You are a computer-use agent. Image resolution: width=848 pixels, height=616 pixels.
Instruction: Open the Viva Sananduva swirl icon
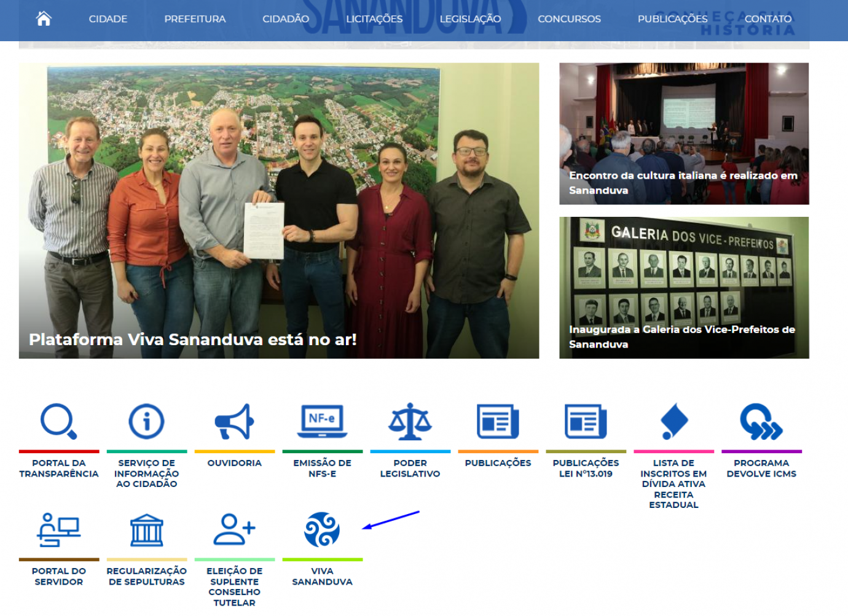click(x=322, y=529)
